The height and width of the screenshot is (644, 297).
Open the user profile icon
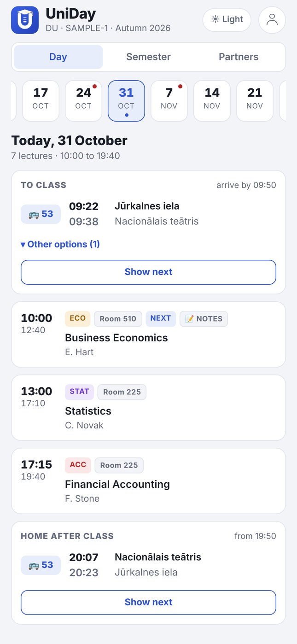coord(272,20)
